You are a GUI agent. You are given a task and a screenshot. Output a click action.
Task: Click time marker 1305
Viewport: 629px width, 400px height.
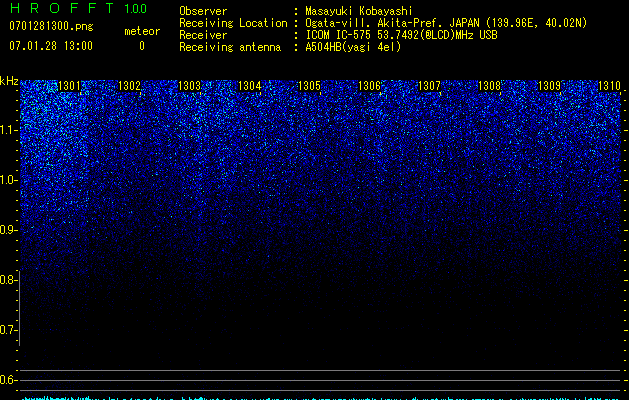(310, 86)
